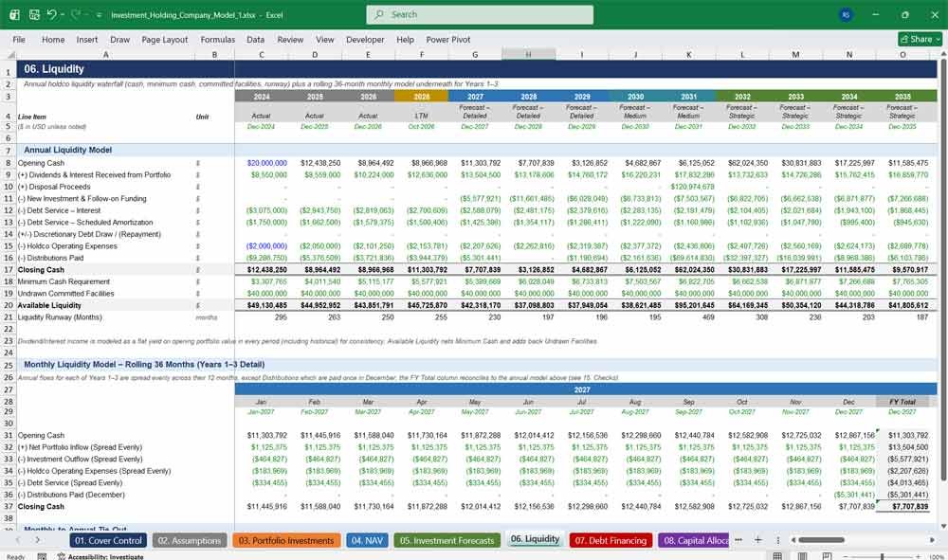This screenshot has height=560, width=948.
Task: Click the Excel app icon in title bar
Action: tap(14, 14)
